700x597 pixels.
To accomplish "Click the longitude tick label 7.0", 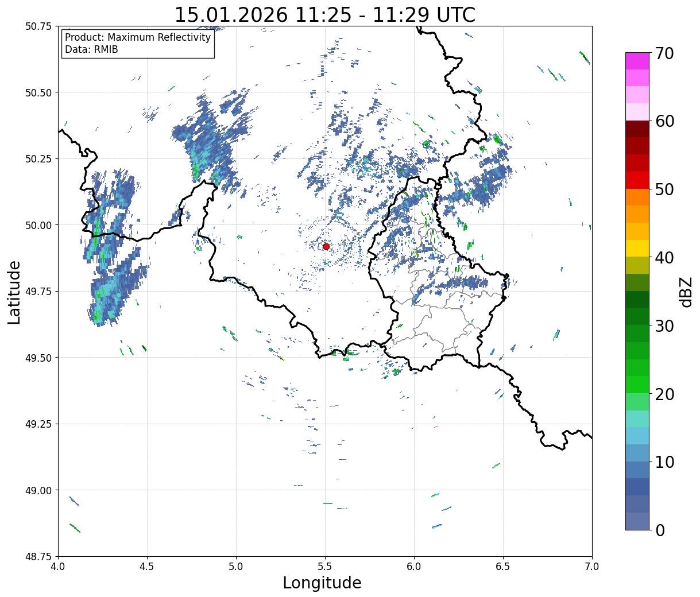I will [592, 567].
